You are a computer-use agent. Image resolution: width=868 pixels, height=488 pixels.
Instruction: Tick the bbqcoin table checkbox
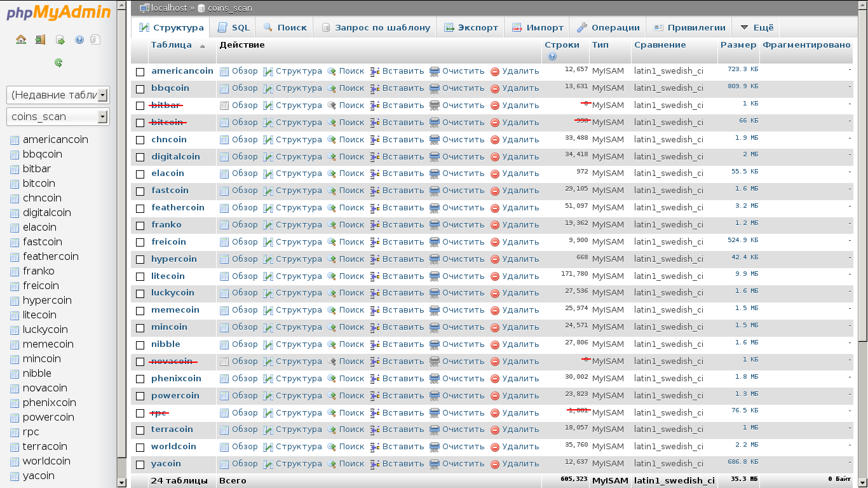pyautogui.click(x=140, y=89)
